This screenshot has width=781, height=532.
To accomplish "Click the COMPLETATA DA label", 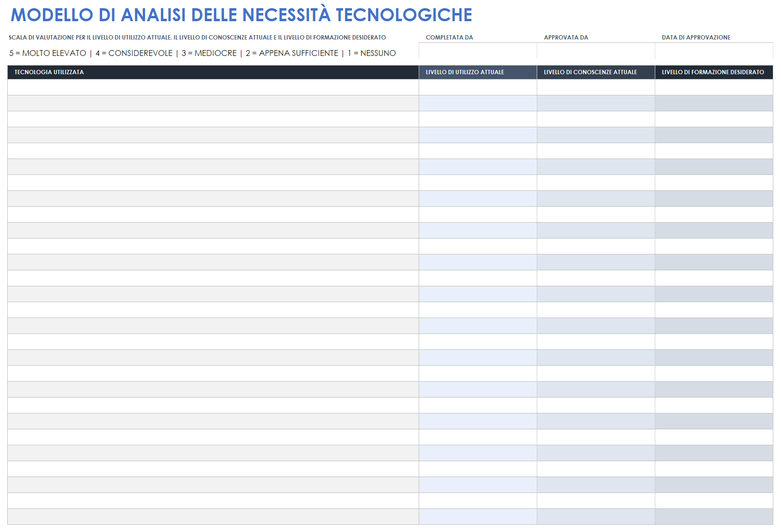I will point(450,38).
